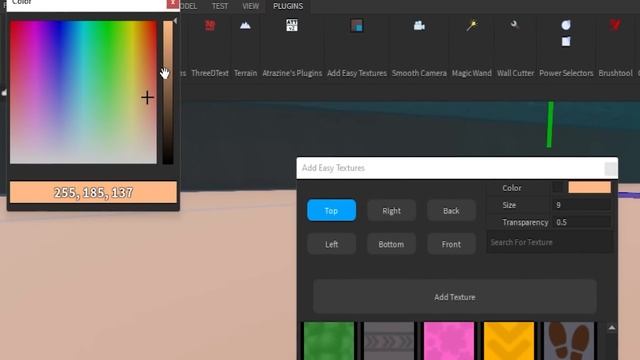Edit the Transparency value field
This screenshot has width=640, height=360.
pos(582,222)
